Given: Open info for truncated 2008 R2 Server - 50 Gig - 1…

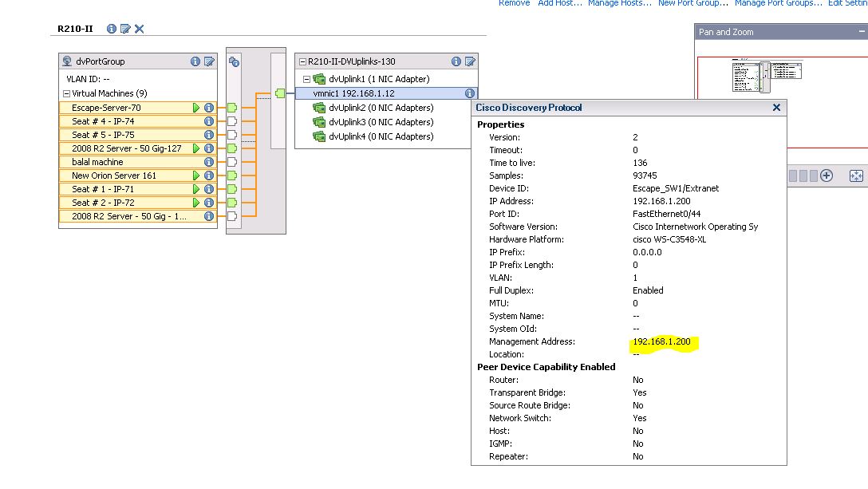Looking at the screenshot, I should pyautogui.click(x=209, y=216).
